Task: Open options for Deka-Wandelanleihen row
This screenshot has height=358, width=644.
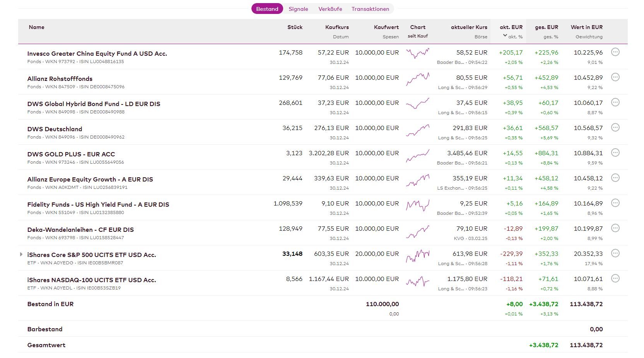Action: coord(615,228)
